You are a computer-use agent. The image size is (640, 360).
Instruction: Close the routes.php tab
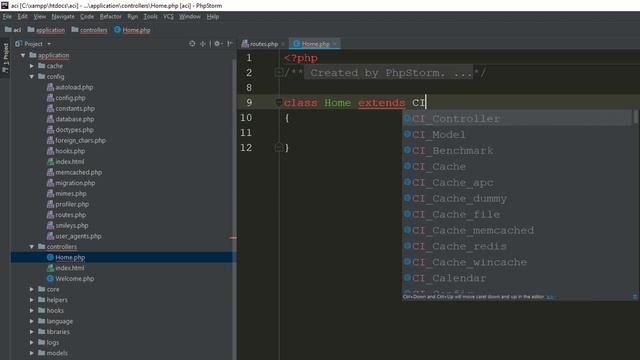pyautogui.click(x=283, y=44)
